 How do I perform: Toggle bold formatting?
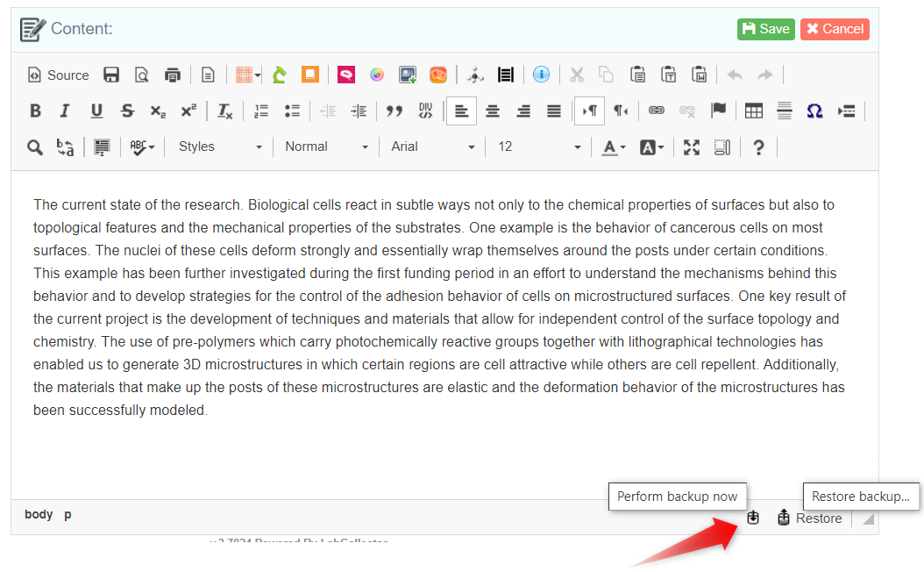click(35, 111)
